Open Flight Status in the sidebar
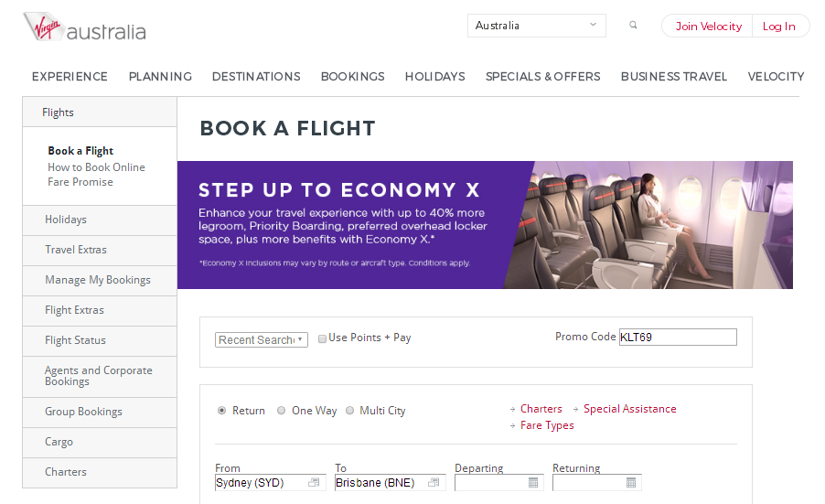This screenshot has height=504, width=825. click(x=76, y=340)
